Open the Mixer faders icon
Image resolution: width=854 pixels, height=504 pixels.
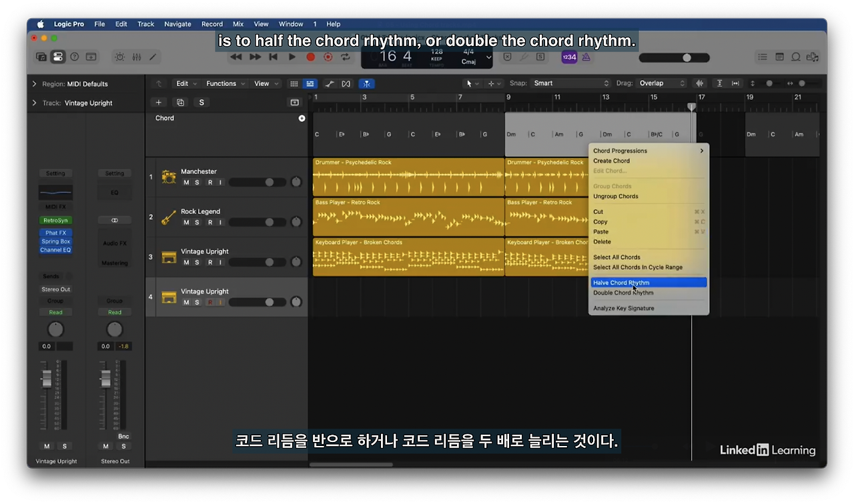[x=137, y=57]
